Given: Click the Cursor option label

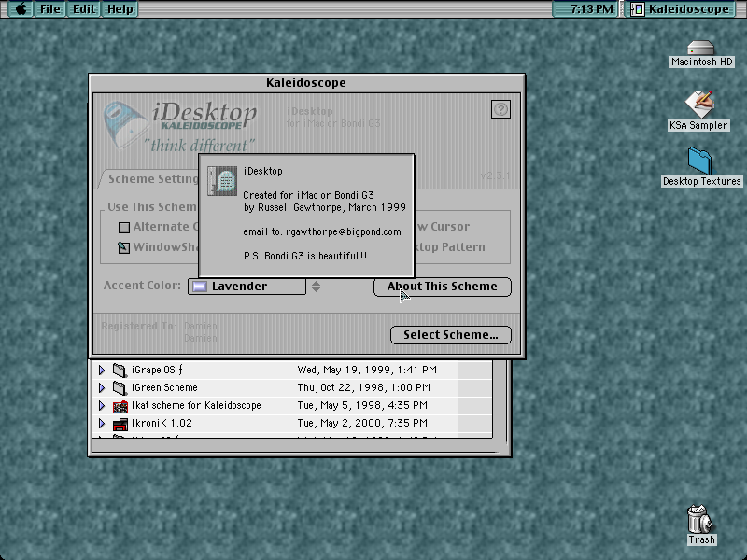Looking at the screenshot, I should click(x=450, y=227).
